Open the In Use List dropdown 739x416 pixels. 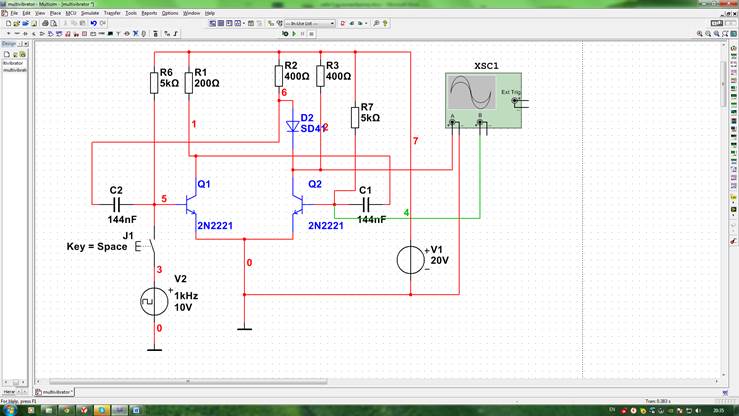pos(310,23)
